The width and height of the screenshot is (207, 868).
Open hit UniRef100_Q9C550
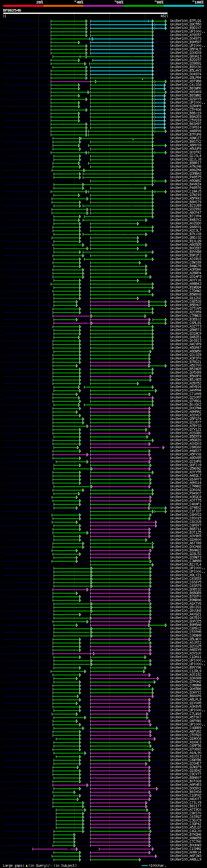[x=186, y=24]
